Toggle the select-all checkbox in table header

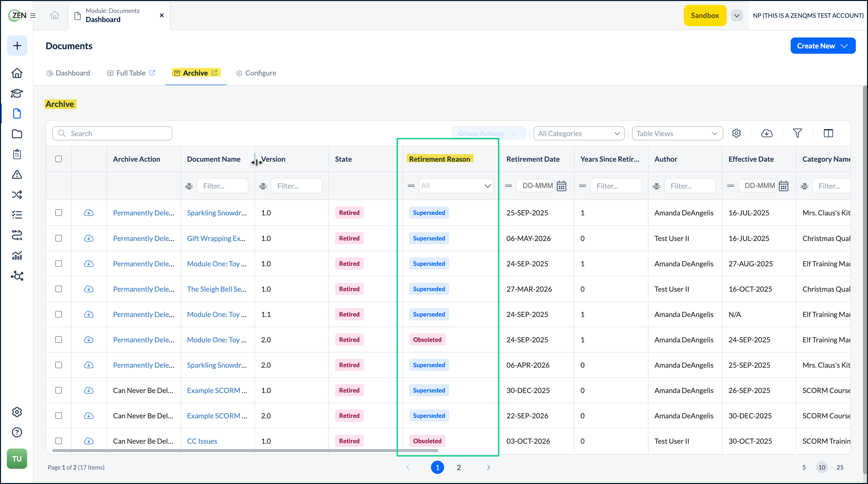point(59,159)
